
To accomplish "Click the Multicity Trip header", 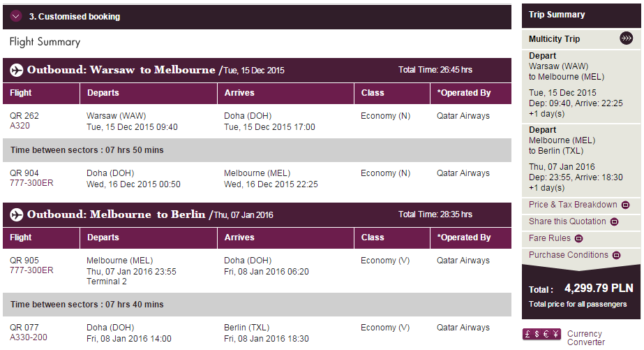I will coord(554,39).
